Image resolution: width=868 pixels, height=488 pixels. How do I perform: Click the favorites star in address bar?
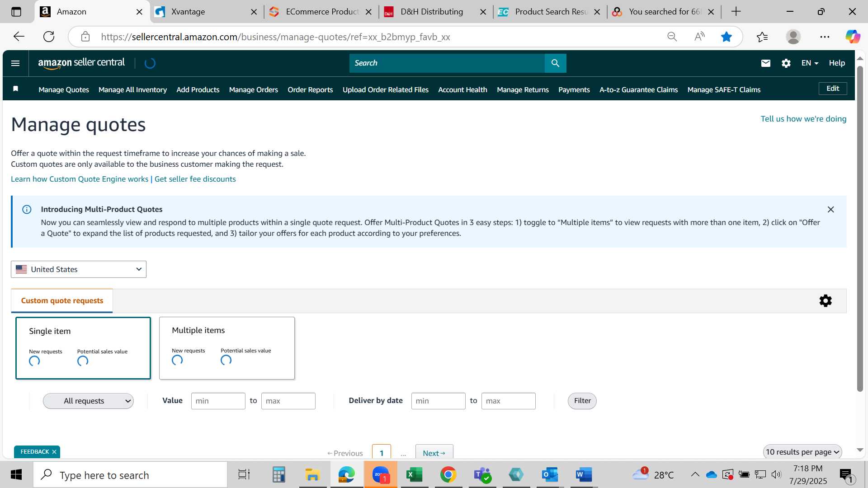(x=726, y=37)
